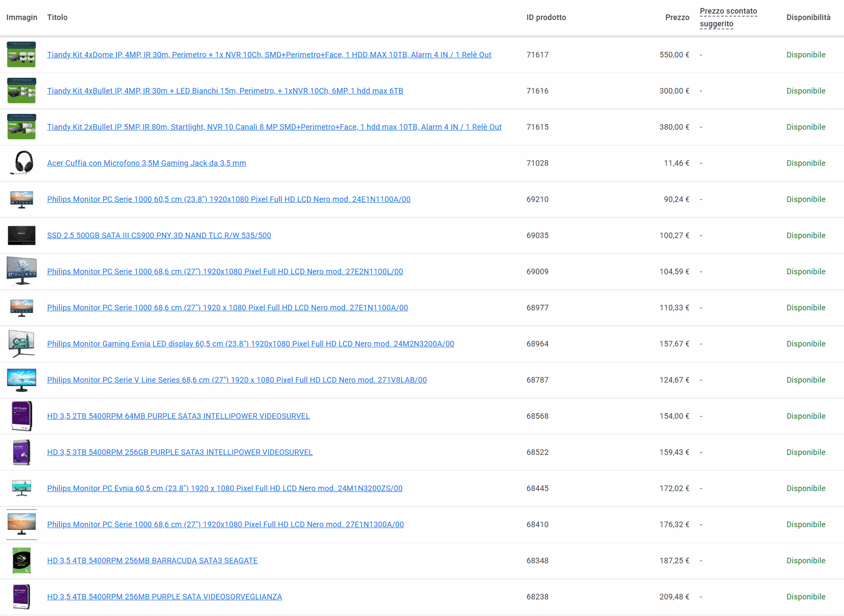
Task: Click the Prezzo column header
Action: [x=677, y=18]
